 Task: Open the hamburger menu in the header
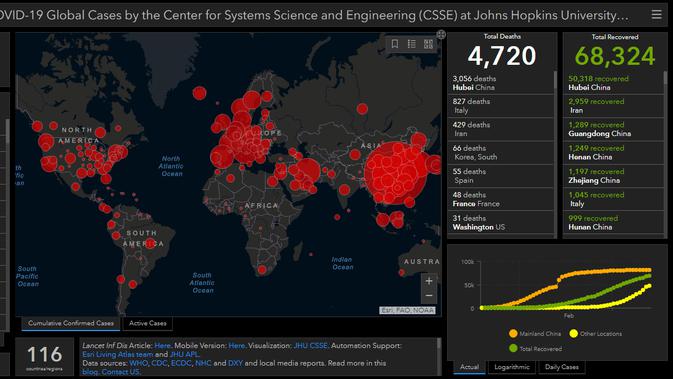(656, 15)
